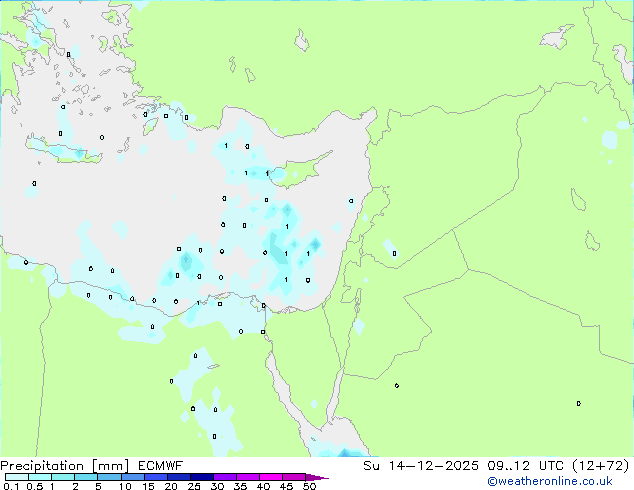This screenshot has height=490, width=634.
Task: Click the 1–2 mm legend swatch
Action: (63, 477)
